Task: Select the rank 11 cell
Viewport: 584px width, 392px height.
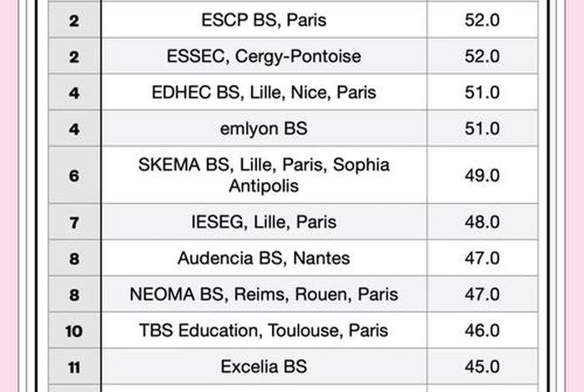Action: pyautogui.click(x=74, y=366)
